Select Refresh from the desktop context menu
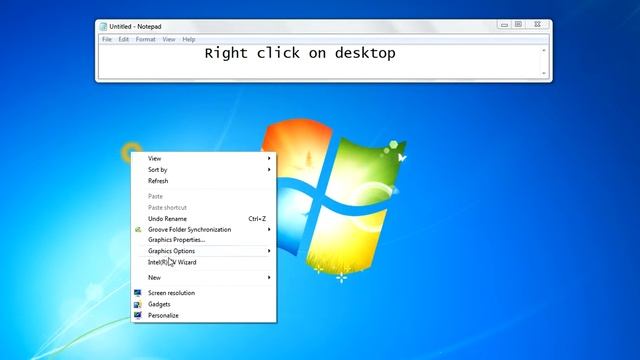The width and height of the screenshot is (640, 360). tap(203, 181)
